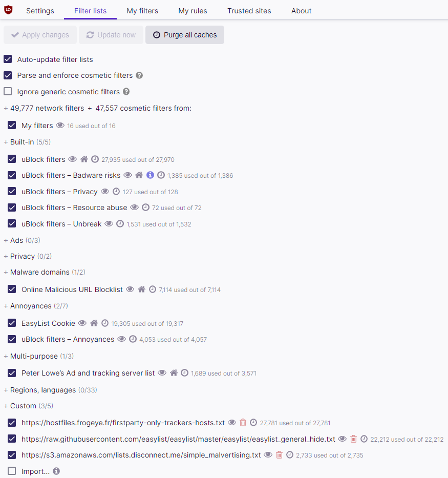Collapse the Built-in filter group
Image resolution: width=448 pixels, height=478 pixels.
[x=27, y=142]
